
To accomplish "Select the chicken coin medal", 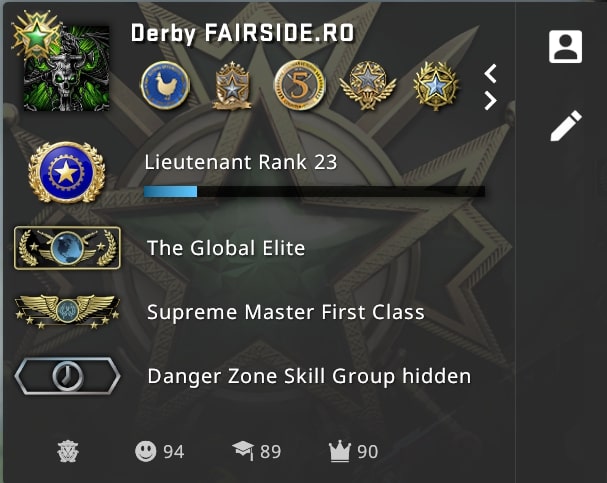I will [165, 85].
